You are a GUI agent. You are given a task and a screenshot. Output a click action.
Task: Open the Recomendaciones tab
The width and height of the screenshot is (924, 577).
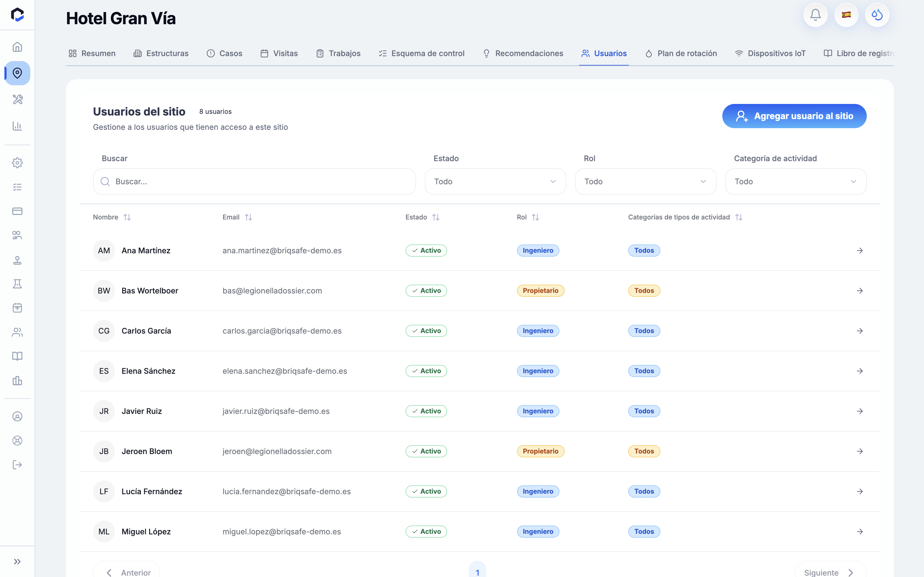523,53
